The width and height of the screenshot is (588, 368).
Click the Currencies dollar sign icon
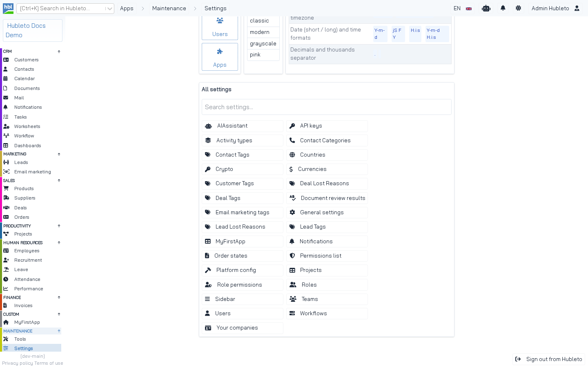(x=291, y=169)
